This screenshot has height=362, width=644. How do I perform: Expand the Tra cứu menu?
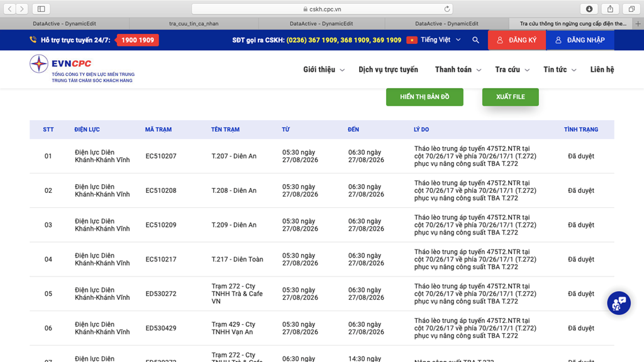512,69
